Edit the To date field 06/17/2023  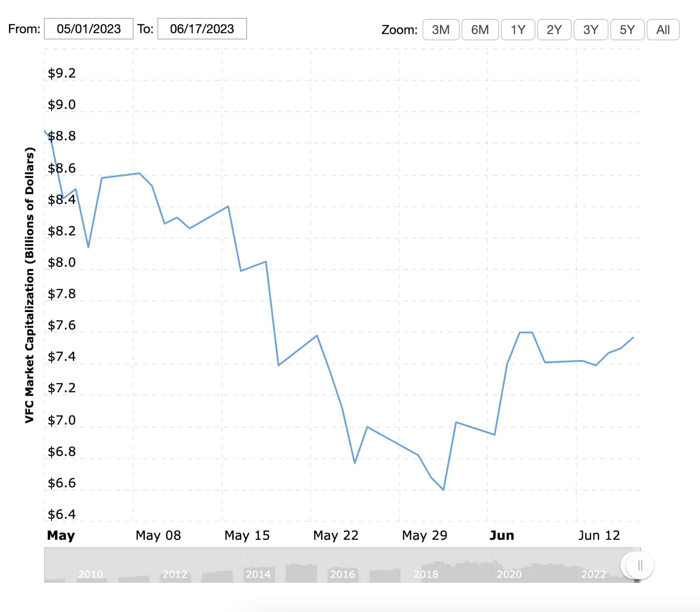point(202,29)
